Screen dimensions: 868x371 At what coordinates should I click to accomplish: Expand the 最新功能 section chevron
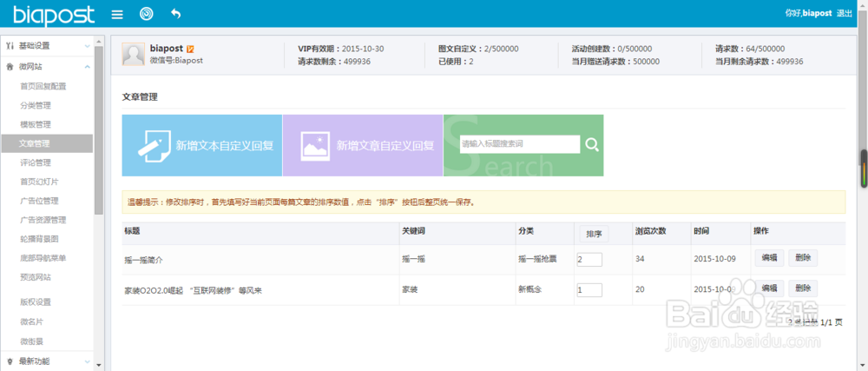point(87,361)
